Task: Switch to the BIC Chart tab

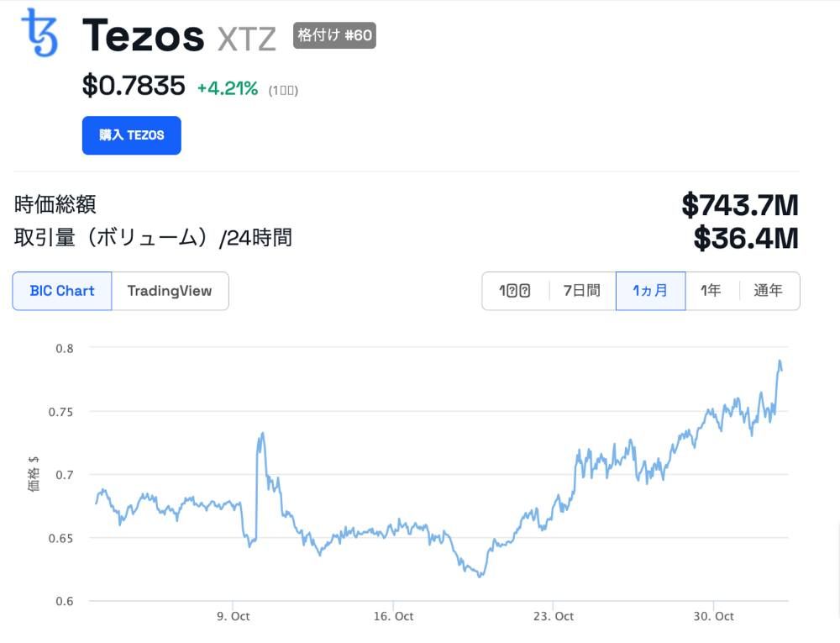Action: [x=62, y=291]
